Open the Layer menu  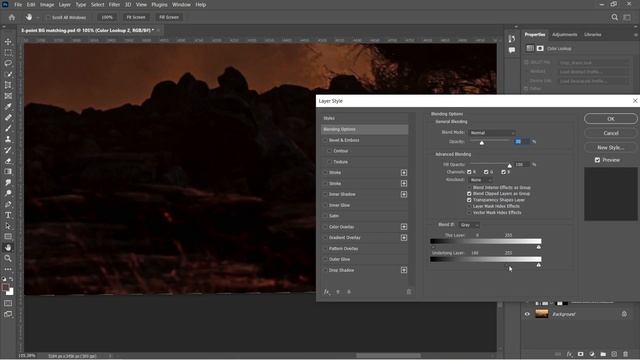pos(64,4)
